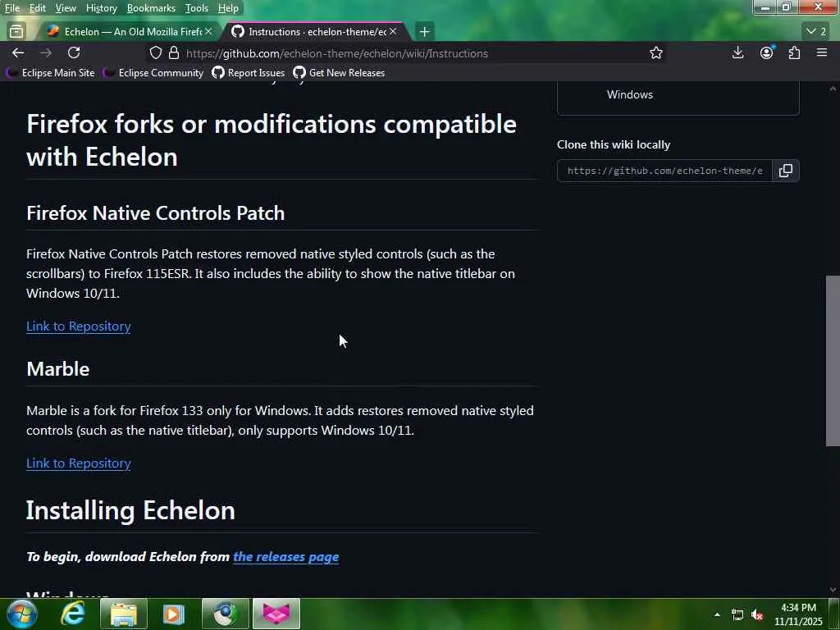Image resolution: width=840 pixels, height=630 pixels.
Task: Open tracking protection shield icon
Action: pyautogui.click(x=155, y=53)
